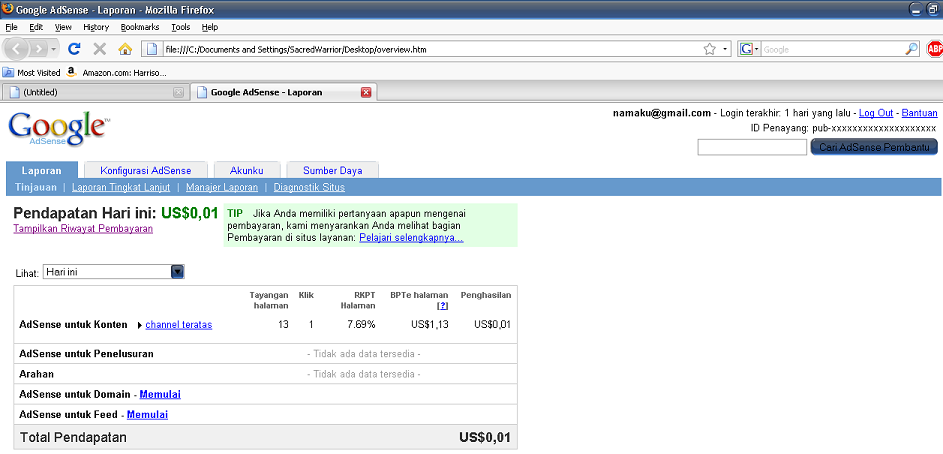
Task: Select the Tinjauan sub-navigation item
Action: point(36,187)
